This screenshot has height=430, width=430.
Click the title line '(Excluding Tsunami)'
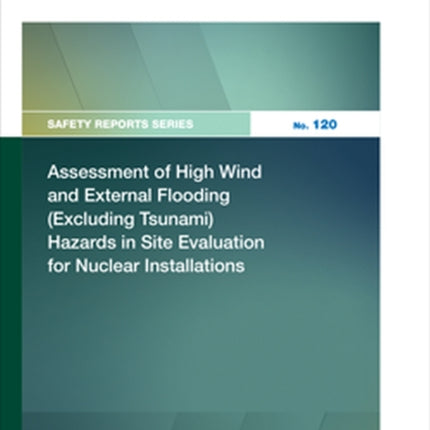pyautogui.click(x=131, y=220)
